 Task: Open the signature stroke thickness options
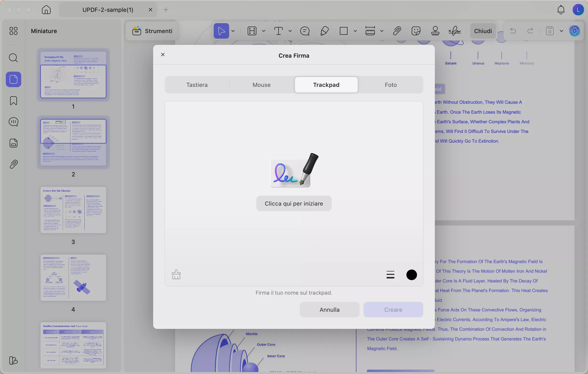tap(390, 275)
